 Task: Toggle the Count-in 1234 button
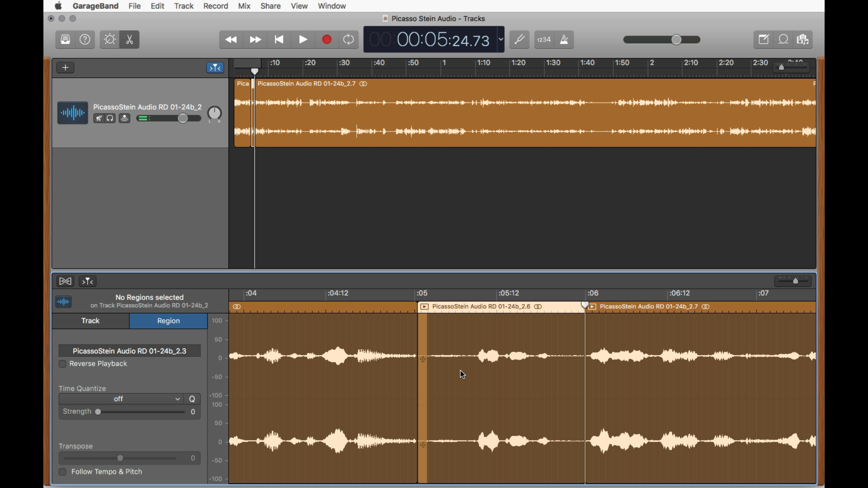[x=544, y=40]
